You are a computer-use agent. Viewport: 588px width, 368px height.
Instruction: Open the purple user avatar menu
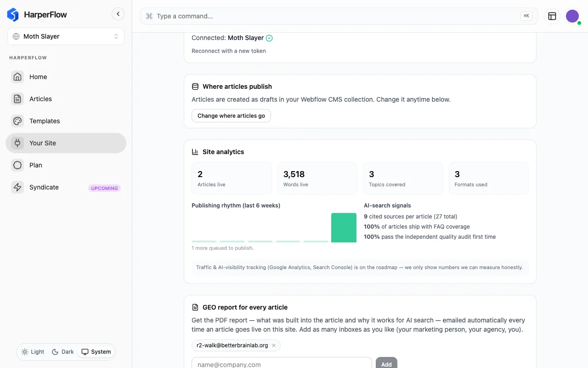tap(572, 16)
